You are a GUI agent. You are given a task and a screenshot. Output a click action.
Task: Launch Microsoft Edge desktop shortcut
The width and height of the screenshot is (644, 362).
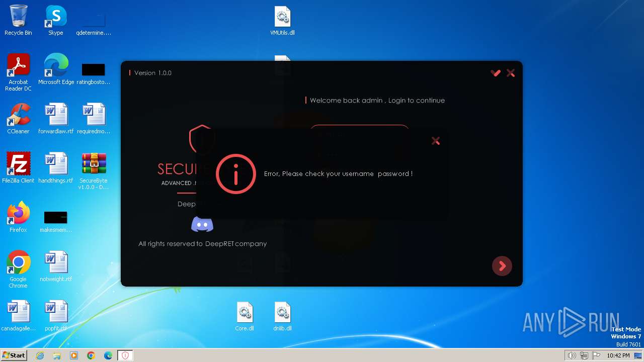pyautogui.click(x=56, y=69)
